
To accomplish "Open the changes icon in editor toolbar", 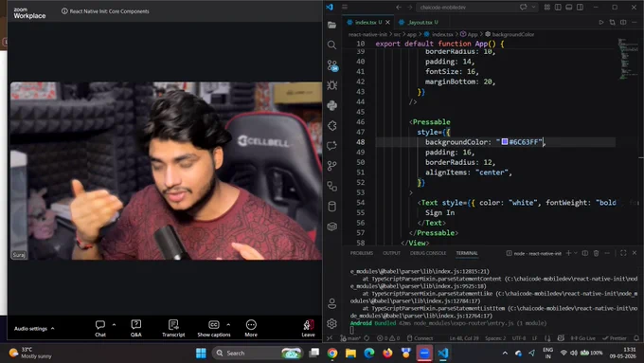I will point(613,22).
